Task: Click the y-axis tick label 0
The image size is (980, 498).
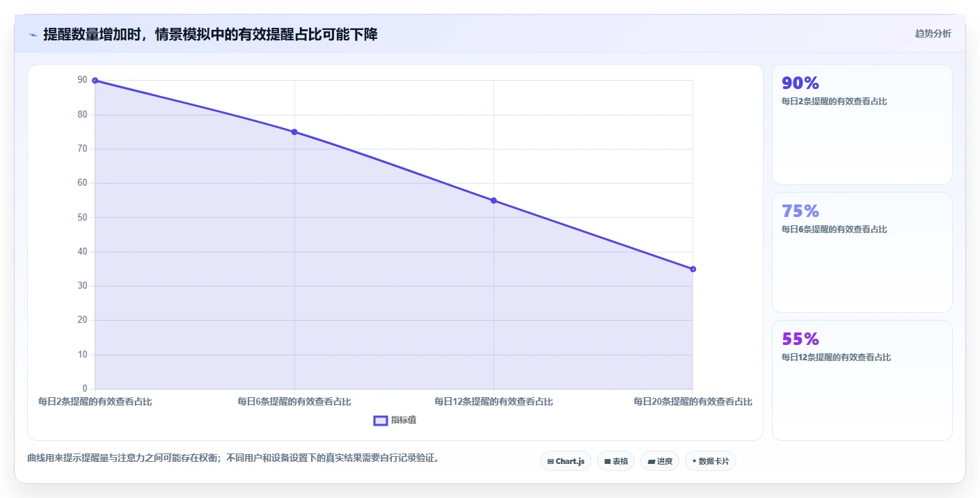Action: (x=86, y=389)
